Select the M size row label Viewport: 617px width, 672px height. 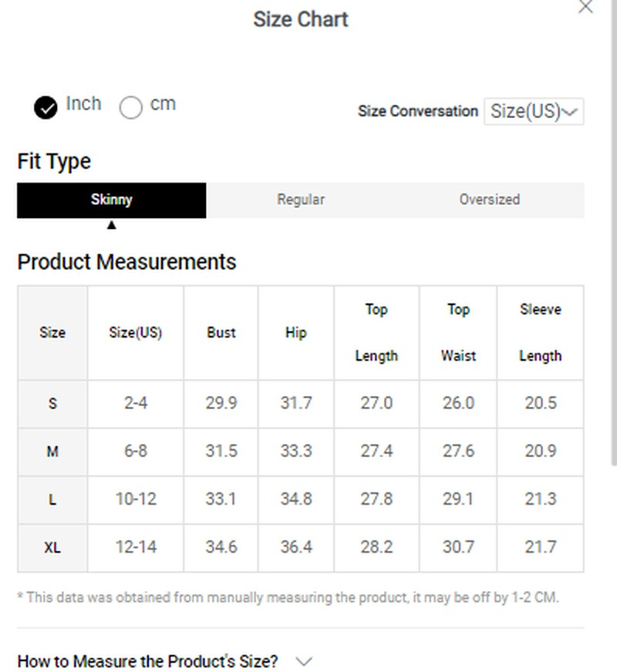coord(52,452)
